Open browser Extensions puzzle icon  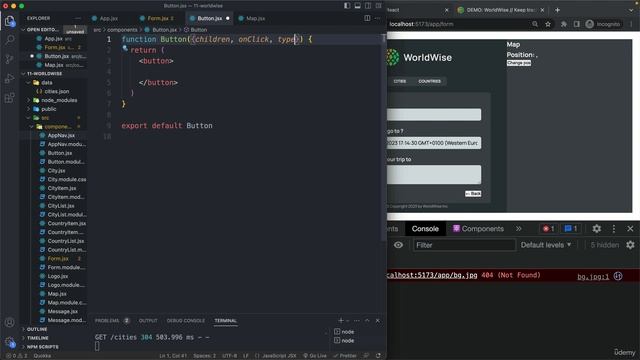(564, 24)
